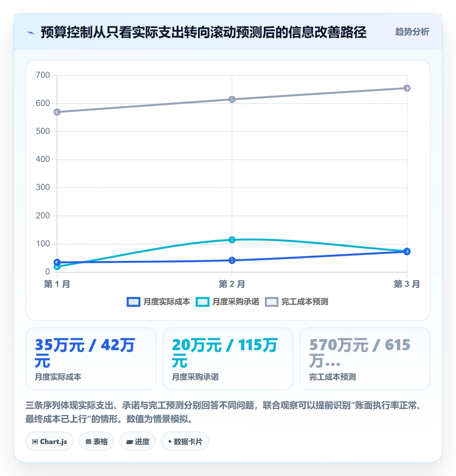Viewport: 456px width, 476px height.
Task: Click the 完工成本预测 caption under 570万元 card
Action: pyautogui.click(x=333, y=377)
